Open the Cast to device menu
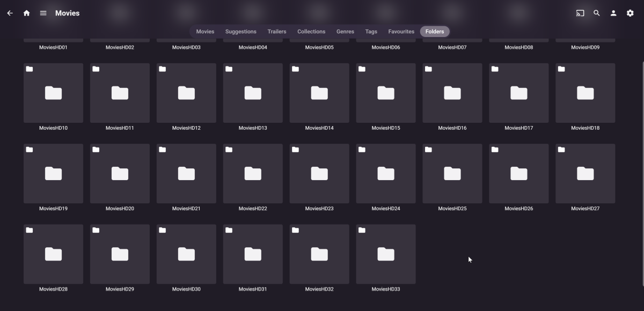The height and width of the screenshot is (311, 644). [x=580, y=13]
